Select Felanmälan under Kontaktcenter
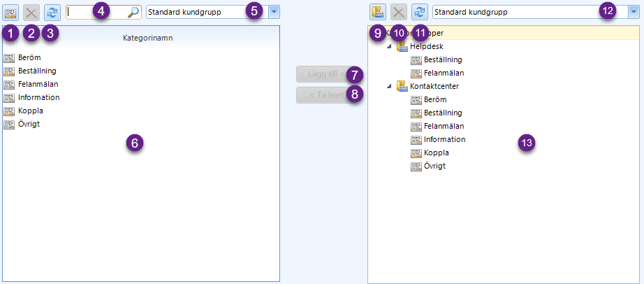 [x=444, y=126]
